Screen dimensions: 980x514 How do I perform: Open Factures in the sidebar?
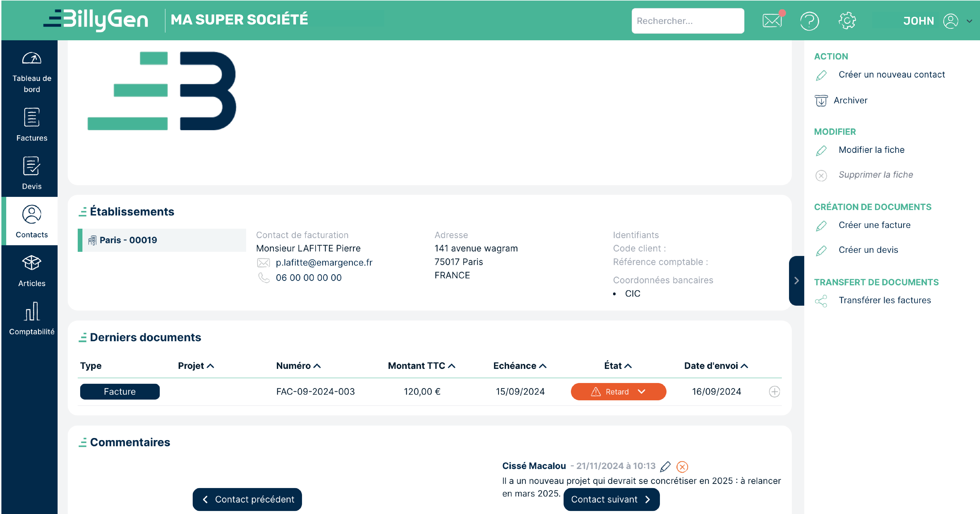32,124
